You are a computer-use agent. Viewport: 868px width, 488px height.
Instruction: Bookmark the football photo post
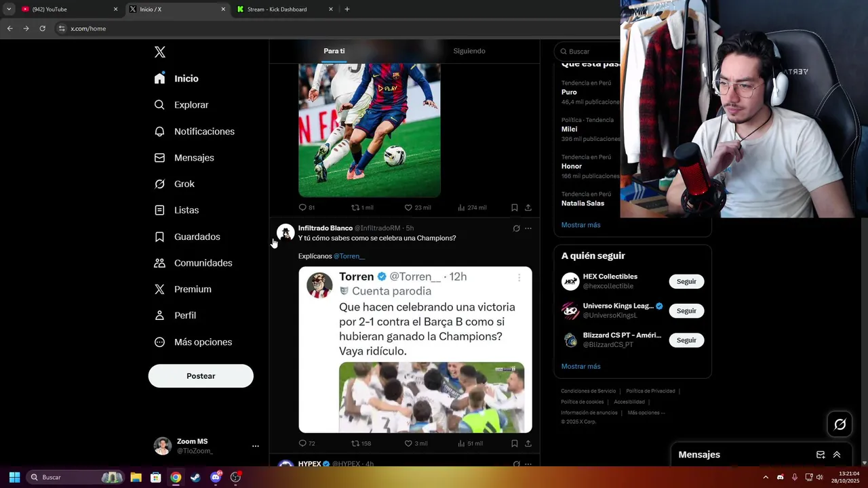click(514, 207)
